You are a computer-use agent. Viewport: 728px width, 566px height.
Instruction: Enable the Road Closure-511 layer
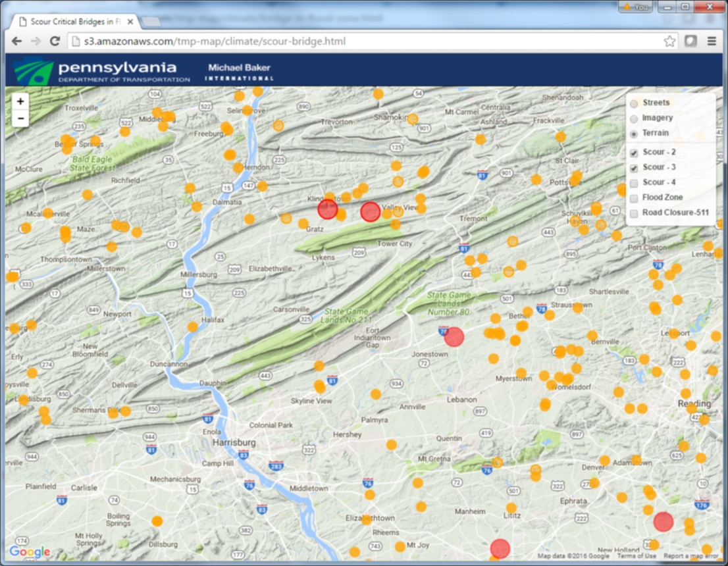point(634,213)
